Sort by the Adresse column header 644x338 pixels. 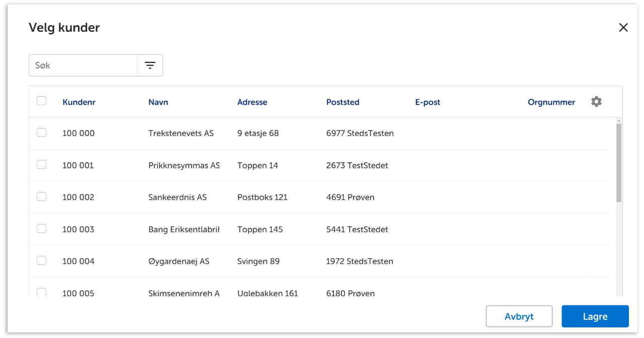pos(252,102)
